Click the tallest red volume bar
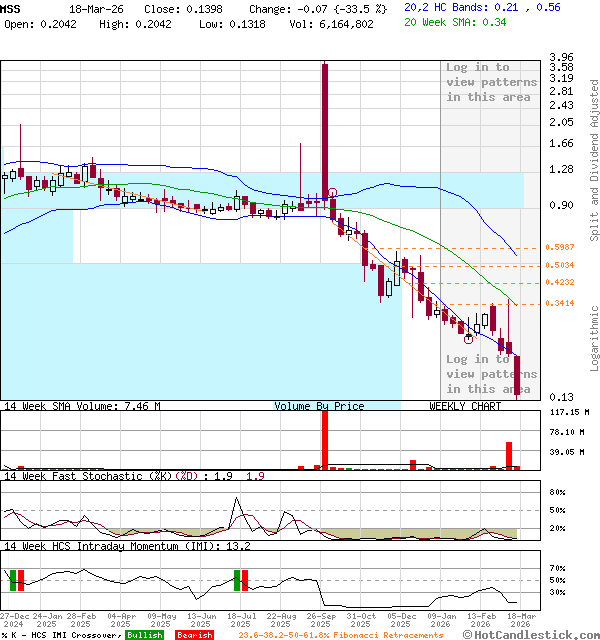The width and height of the screenshot is (600, 640). (324, 438)
